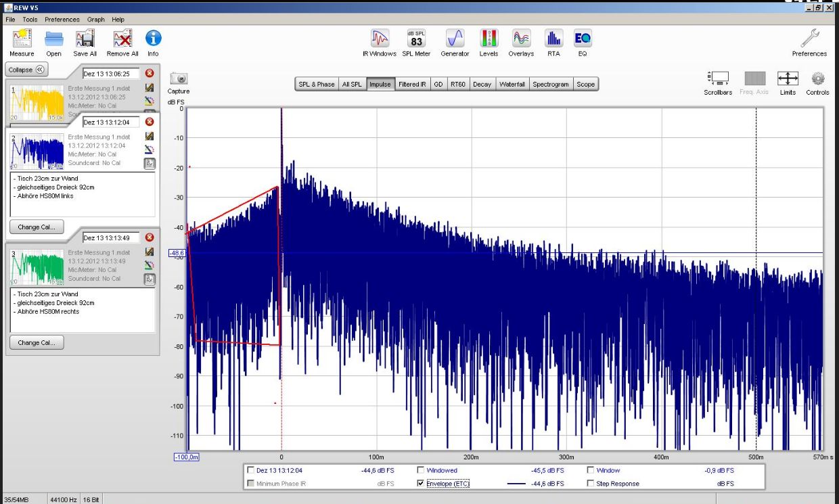The width and height of the screenshot is (839, 504).
Task: Click the top chart icon of measurement 1
Action: click(150, 87)
